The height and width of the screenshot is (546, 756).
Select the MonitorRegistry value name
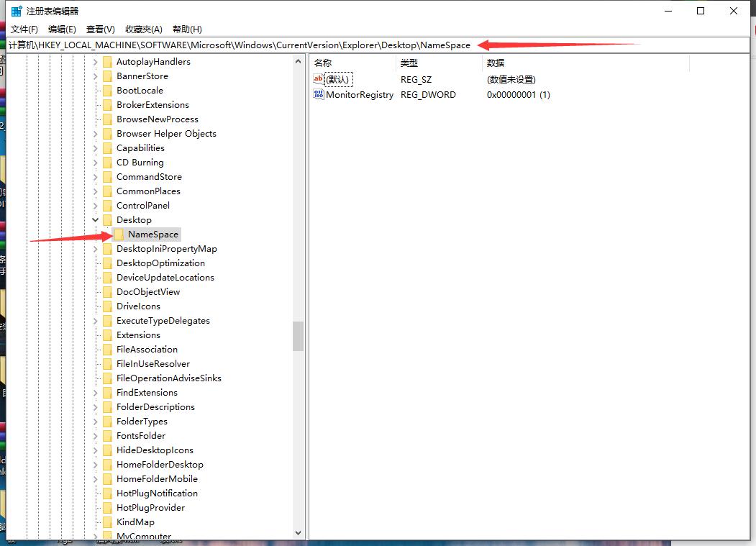coord(360,95)
